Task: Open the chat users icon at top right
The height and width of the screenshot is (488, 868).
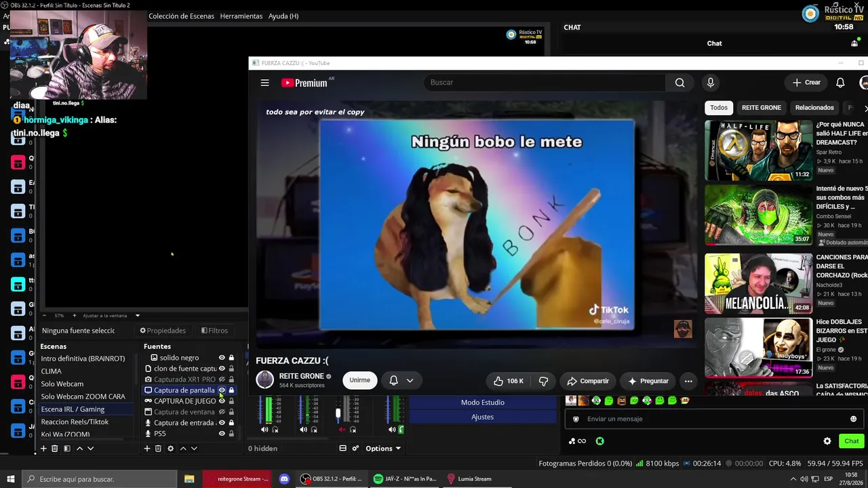Action: (854, 43)
